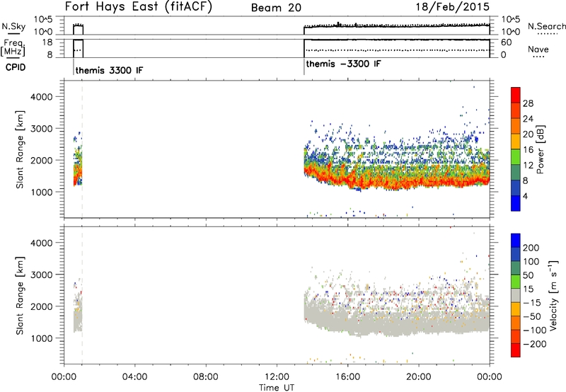Screen dimensions: 566x392
Task: Click the 'Velocity [m s⁻¹]' color bar label
Action: point(553,295)
